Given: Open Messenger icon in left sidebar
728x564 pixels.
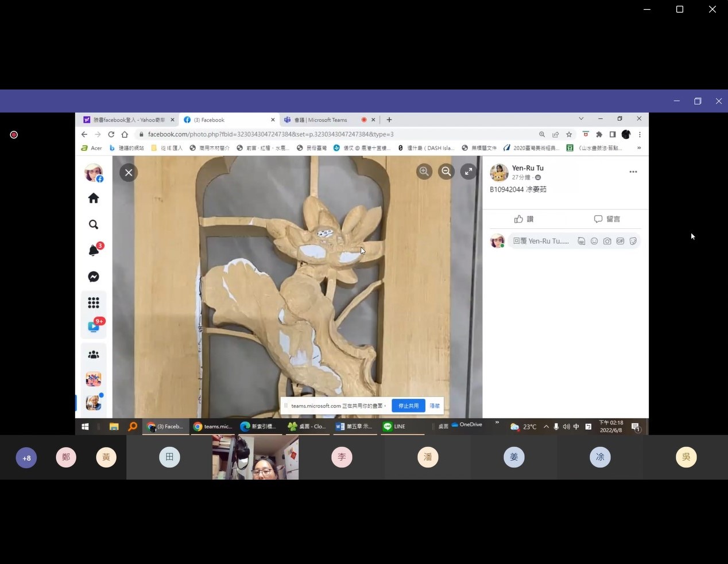Looking at the screenshot, I should click(x=94, y=277).
